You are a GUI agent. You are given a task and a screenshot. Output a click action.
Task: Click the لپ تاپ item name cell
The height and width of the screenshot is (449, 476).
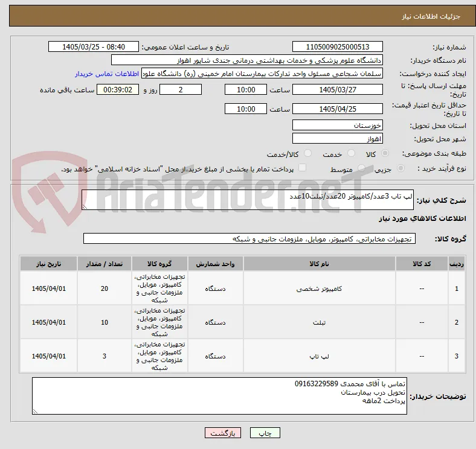click(320, 356)
